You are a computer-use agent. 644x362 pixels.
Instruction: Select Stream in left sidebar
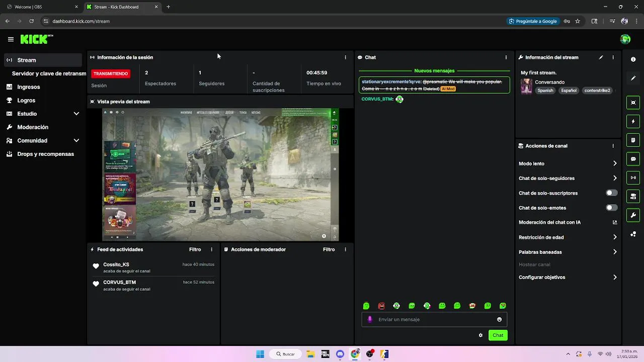pos(43,60)
